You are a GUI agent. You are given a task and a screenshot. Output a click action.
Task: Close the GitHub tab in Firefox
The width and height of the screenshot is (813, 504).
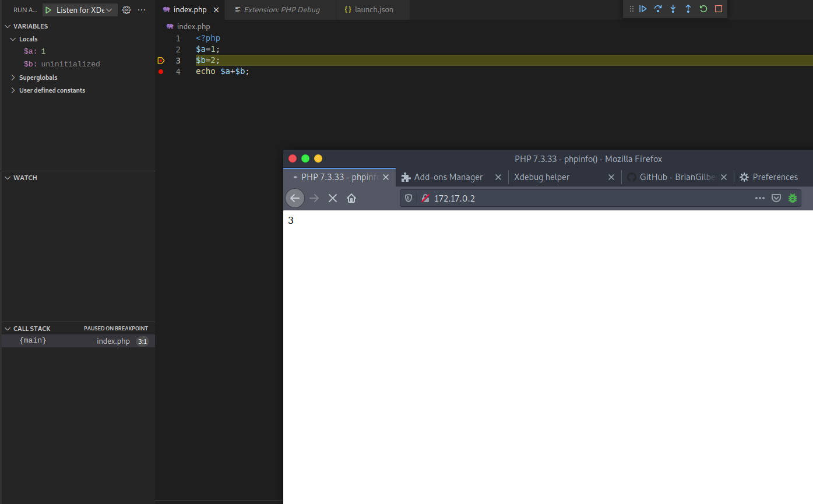[x=724, y=177]
